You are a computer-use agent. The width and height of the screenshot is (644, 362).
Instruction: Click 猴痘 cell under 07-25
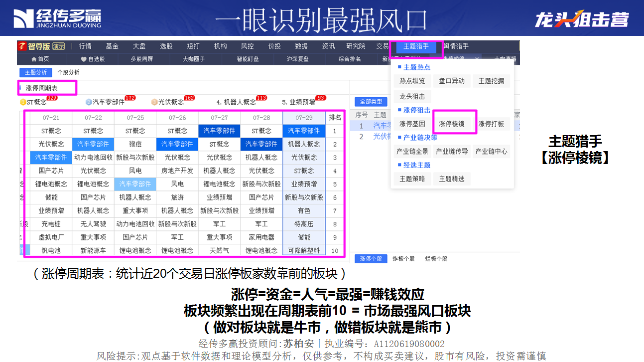pyautogui.click(x=135, y=144)
